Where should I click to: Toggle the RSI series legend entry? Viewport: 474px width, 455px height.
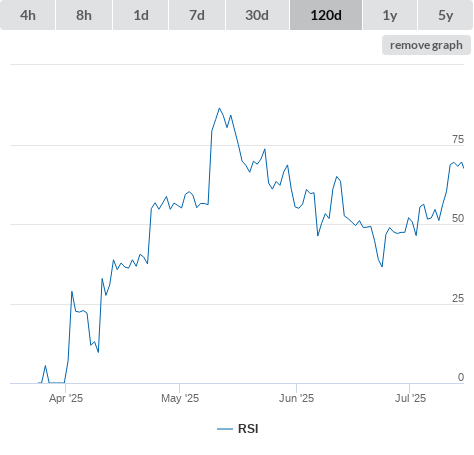click(238, 429)
